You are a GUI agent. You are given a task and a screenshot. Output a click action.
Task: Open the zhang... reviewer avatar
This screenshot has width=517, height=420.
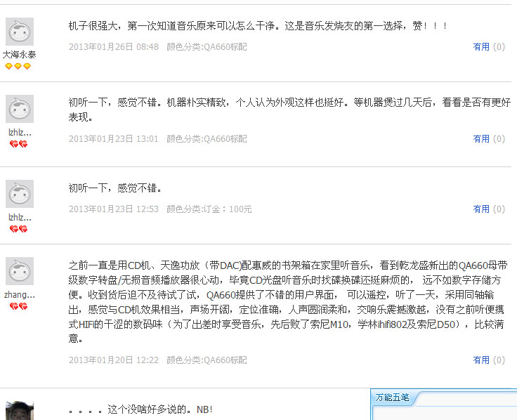[x=20, y=271]
